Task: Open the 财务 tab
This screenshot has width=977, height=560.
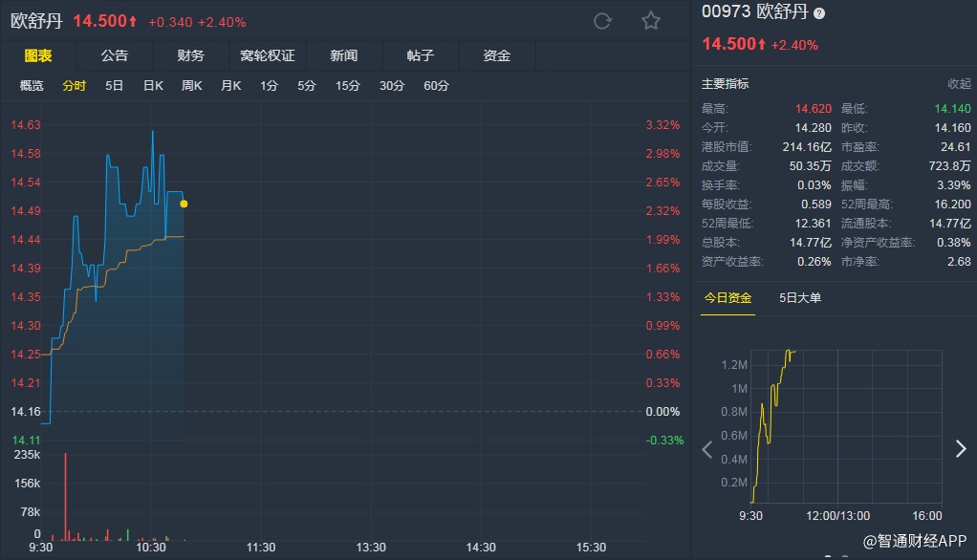Action: click(x=190, y=55)
